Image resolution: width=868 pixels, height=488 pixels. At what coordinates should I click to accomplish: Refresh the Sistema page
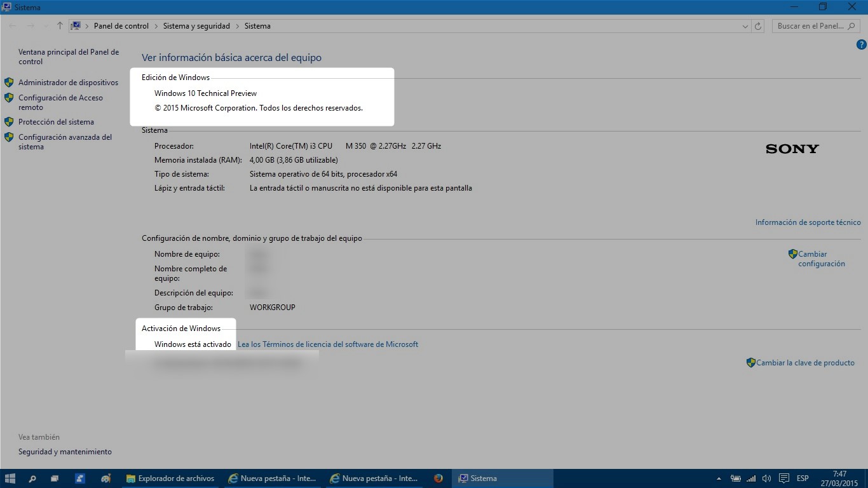757,26
